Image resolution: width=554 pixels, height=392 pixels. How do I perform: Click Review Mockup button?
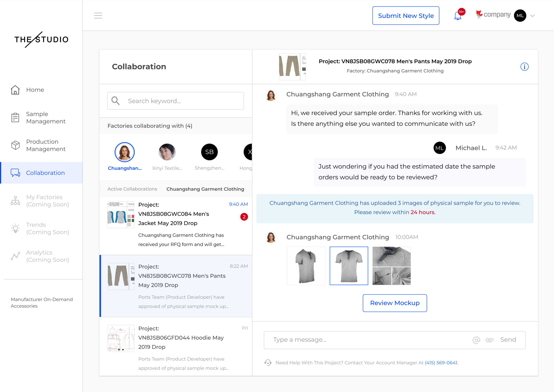tap(394, 303)
